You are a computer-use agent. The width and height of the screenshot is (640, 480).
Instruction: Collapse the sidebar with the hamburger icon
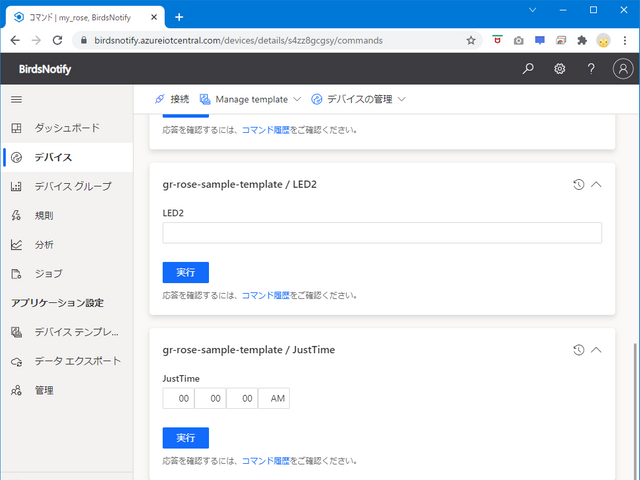[x=16, y=99]
